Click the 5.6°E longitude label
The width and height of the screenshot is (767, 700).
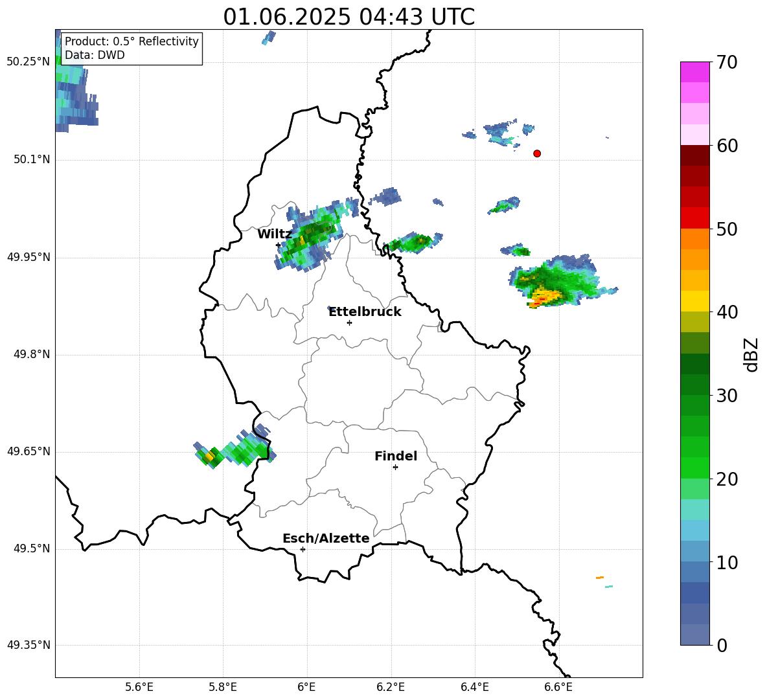coord(139,687)
